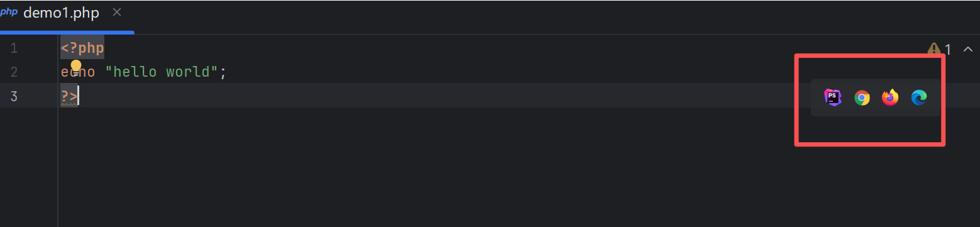Click the yellow lightbulb quick-fix icon

76,67
